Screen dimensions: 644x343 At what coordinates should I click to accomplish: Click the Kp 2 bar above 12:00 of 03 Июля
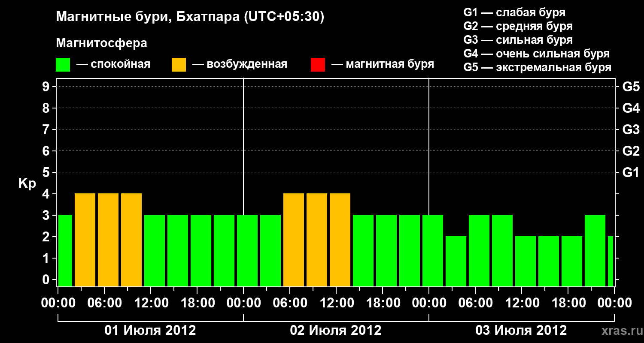[x=526, y=261]
